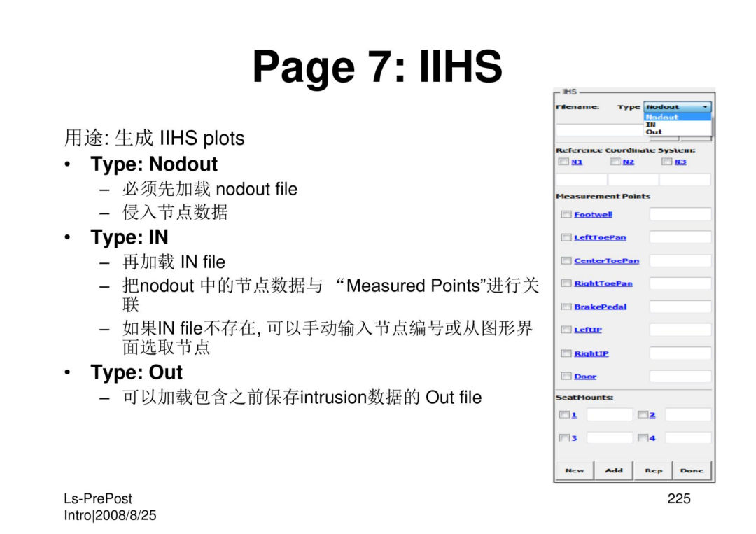Enable the RightToePan checkbox
This screenshot has width=756, height=534.
tap(566, 283)
